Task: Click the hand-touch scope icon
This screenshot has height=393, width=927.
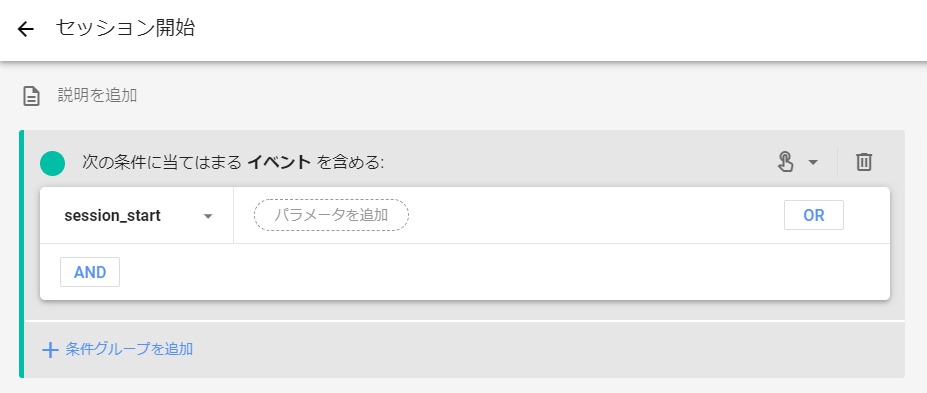Action: (x=785, y=162)
